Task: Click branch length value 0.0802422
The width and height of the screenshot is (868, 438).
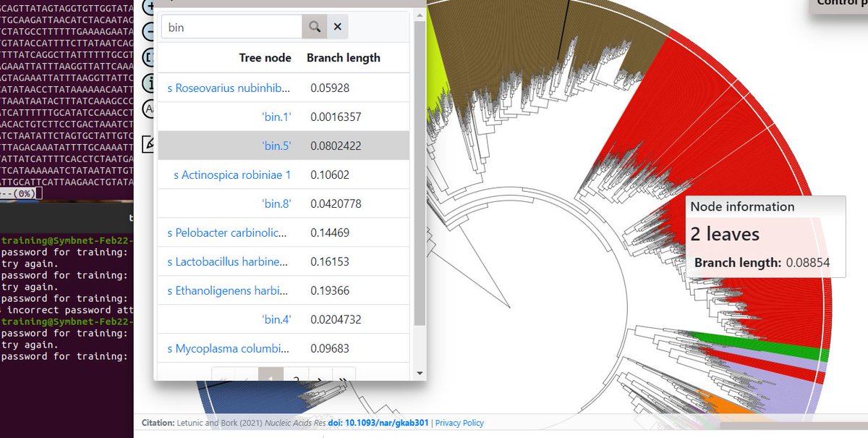Action: pyautogui.click(x=336, y=146)
